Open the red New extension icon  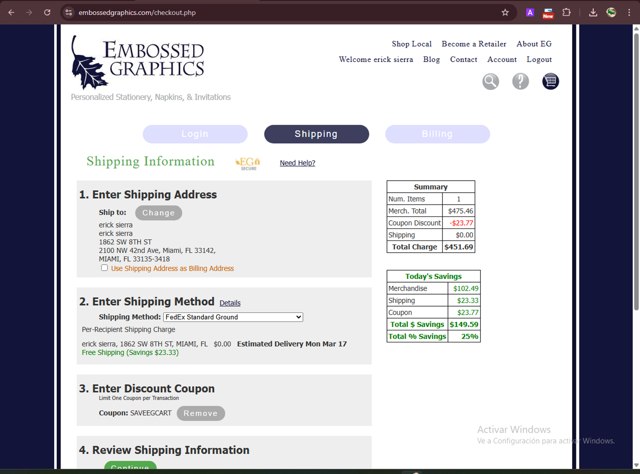(548, 13)
